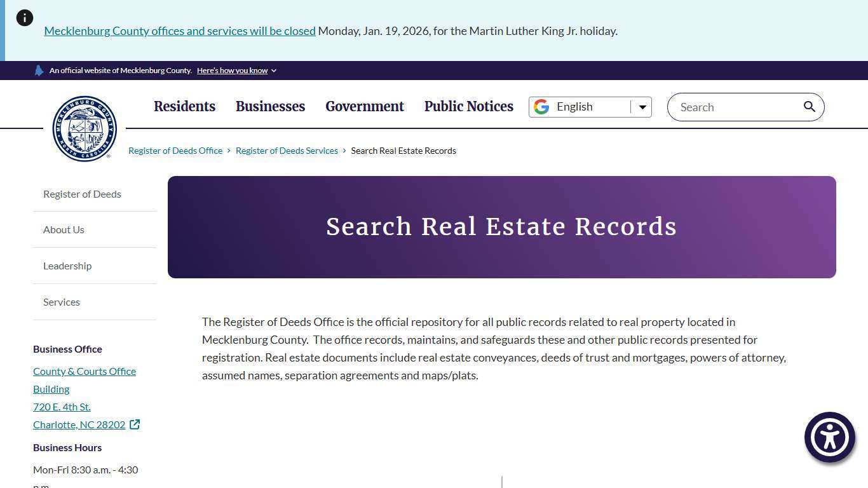Open the "720 E. 4th St." address link
The height and width of the screenshot is (488, 868).
pos(62,406)
